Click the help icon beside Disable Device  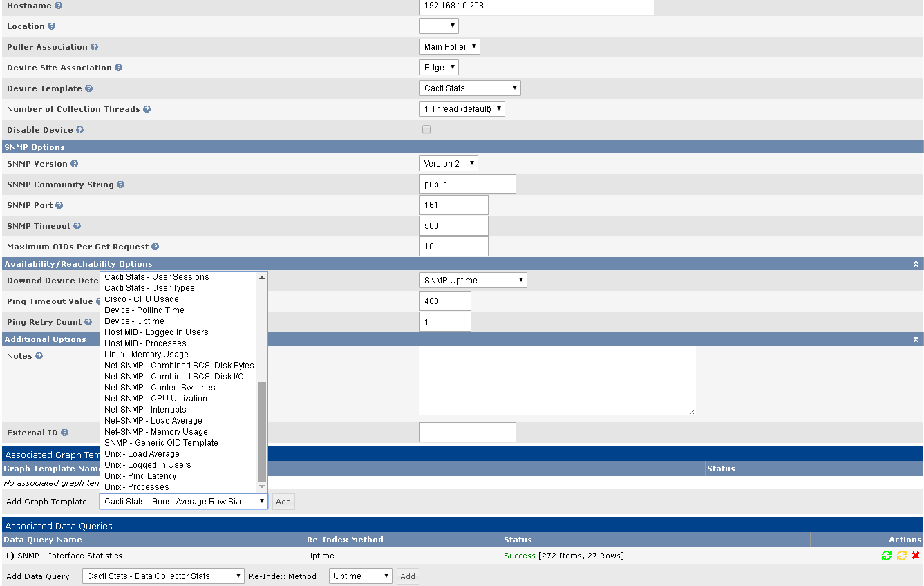(x=79, y=130)
